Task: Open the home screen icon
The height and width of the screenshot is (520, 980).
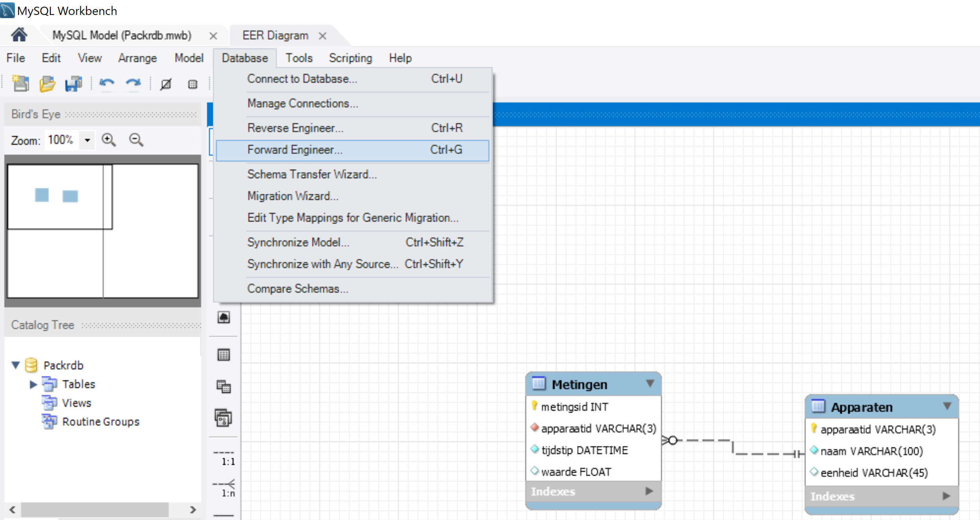Action: click(x=19, y=35)
